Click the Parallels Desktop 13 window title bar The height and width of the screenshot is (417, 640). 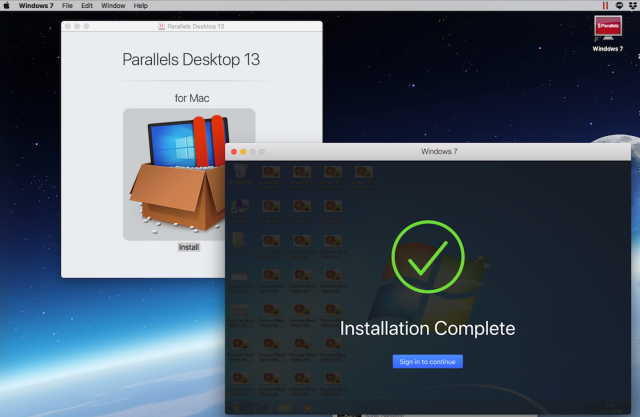192,26
